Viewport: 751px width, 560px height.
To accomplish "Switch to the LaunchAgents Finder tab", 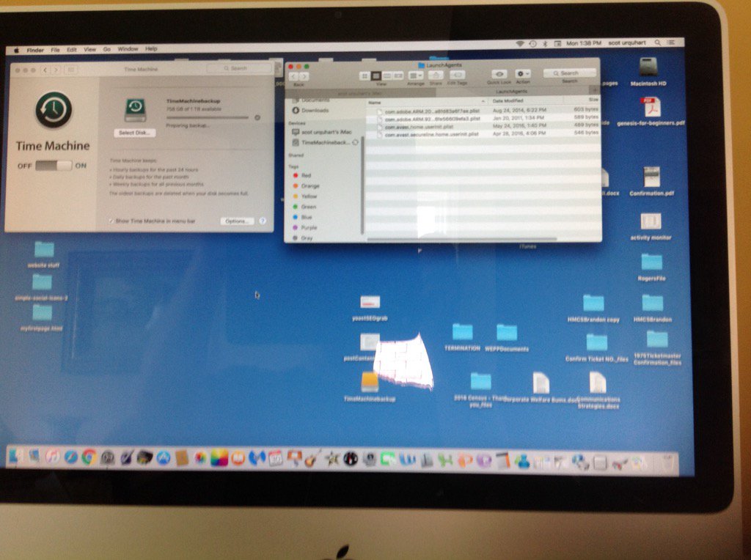I will pos(511,92).
